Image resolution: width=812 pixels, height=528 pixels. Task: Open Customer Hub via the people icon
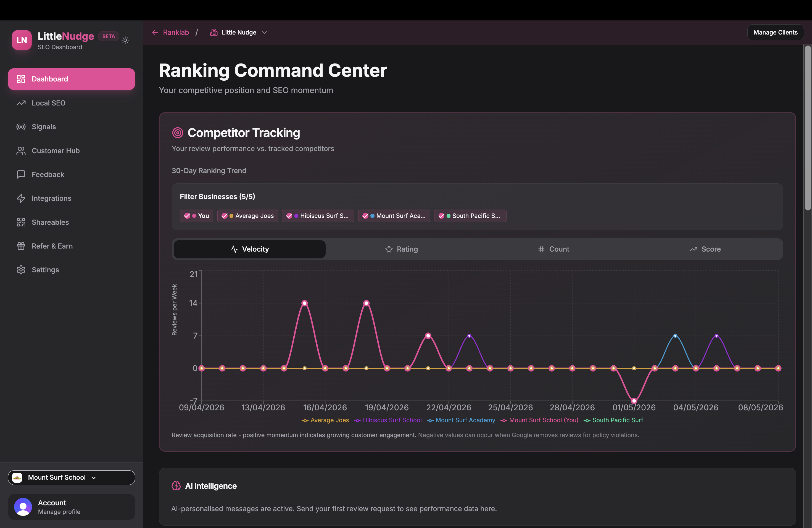pyautogui.click(x=21, y=151)
